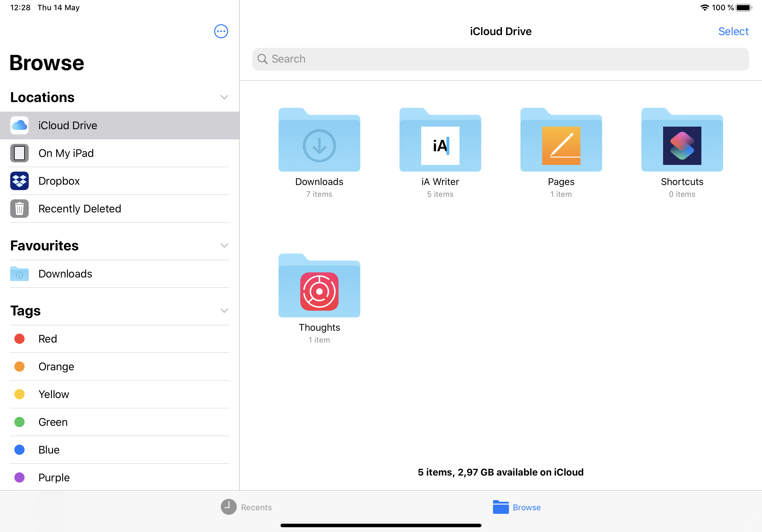
Task: Select the Yellow tag label
Action: click(x=54, y=394)
